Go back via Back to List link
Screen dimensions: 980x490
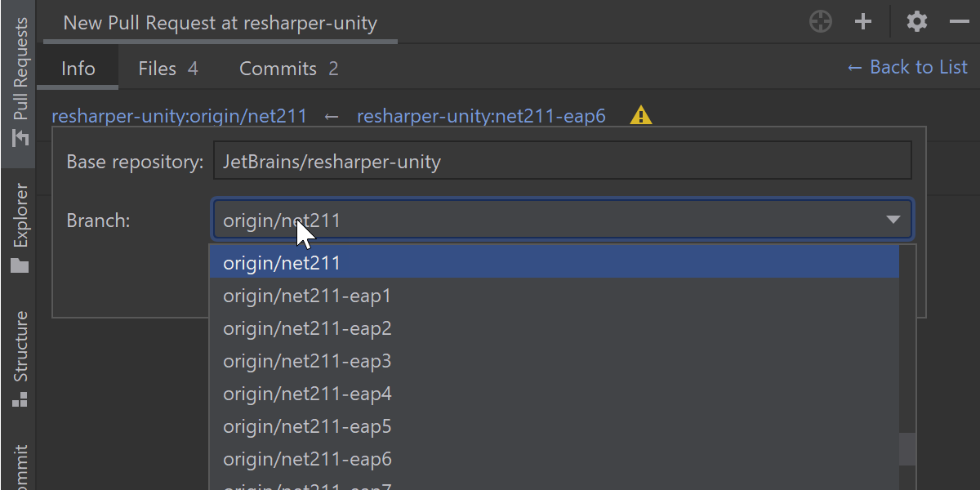(907, 67)
